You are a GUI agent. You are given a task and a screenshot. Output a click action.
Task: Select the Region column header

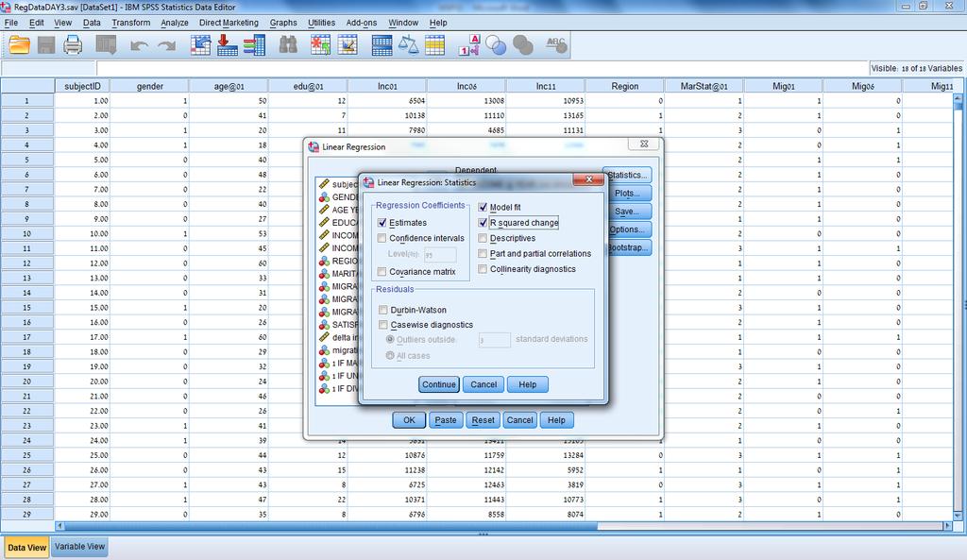[x=625, y=86]
